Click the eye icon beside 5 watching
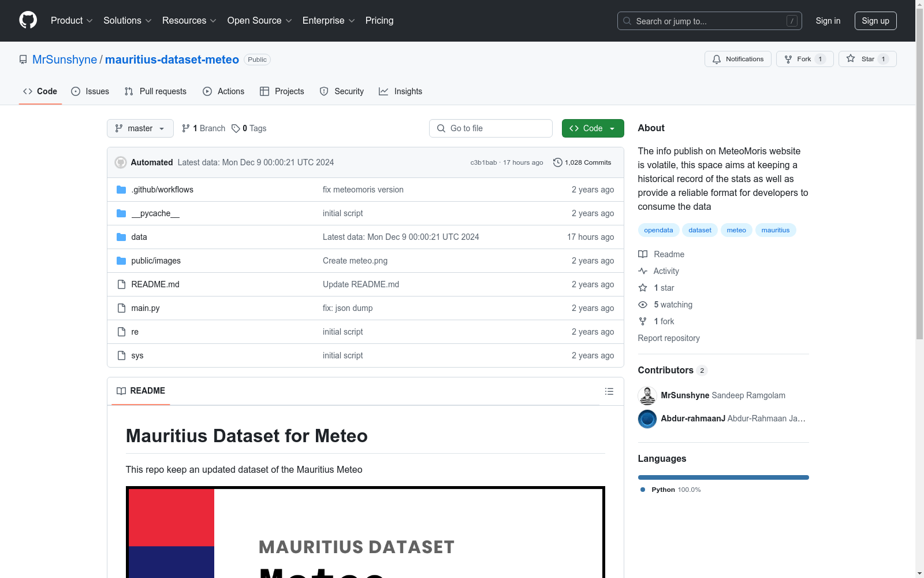The width and height of the screenshot is (924, 578). 643,305
